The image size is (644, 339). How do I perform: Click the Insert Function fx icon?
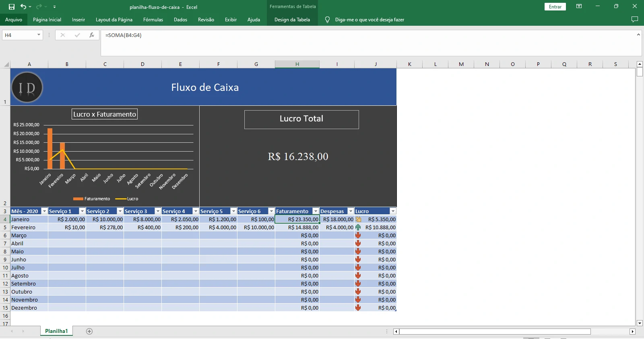[x=92, y=35]
